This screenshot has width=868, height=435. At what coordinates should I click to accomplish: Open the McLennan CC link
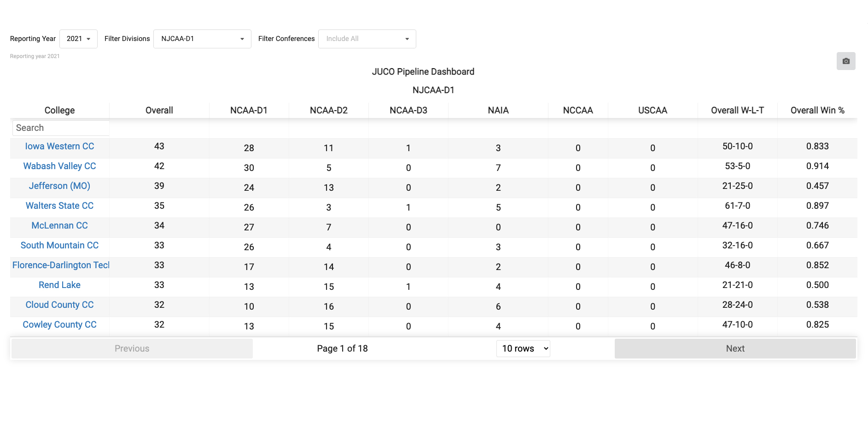59,225
